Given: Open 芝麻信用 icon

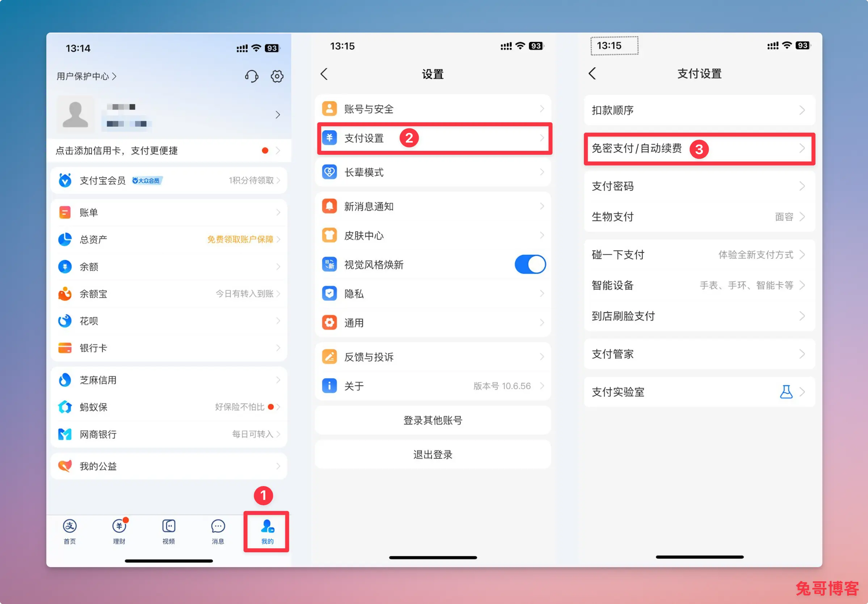Looking at the screenshot, I should pyautogui.click(x=65, y=380).
